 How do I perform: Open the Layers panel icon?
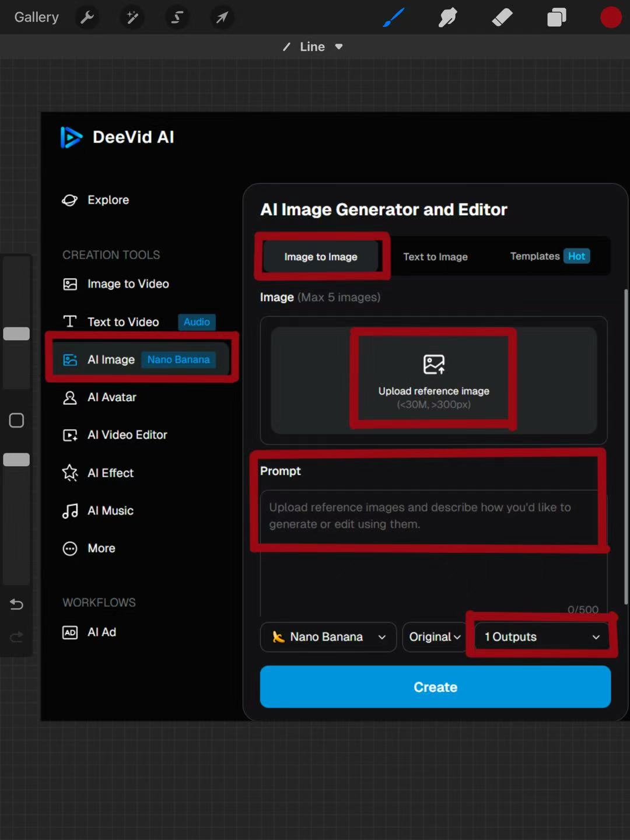(556, 17)
